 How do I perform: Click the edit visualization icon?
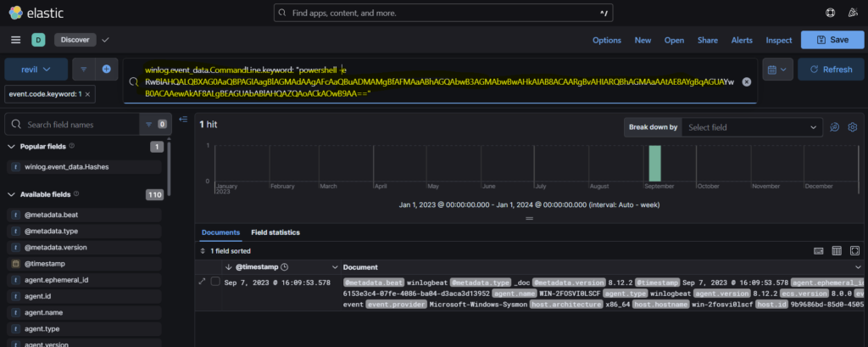[x=835, y=127]
